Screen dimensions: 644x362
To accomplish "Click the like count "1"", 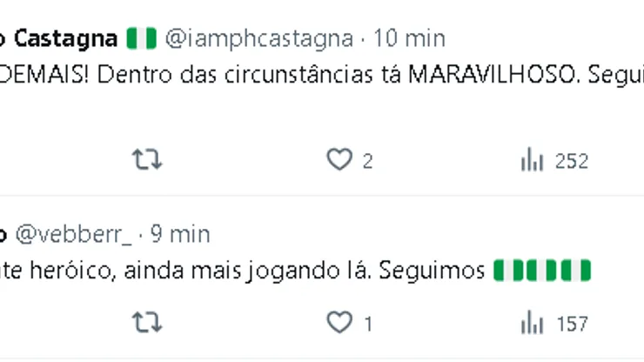I will point(368,325).
